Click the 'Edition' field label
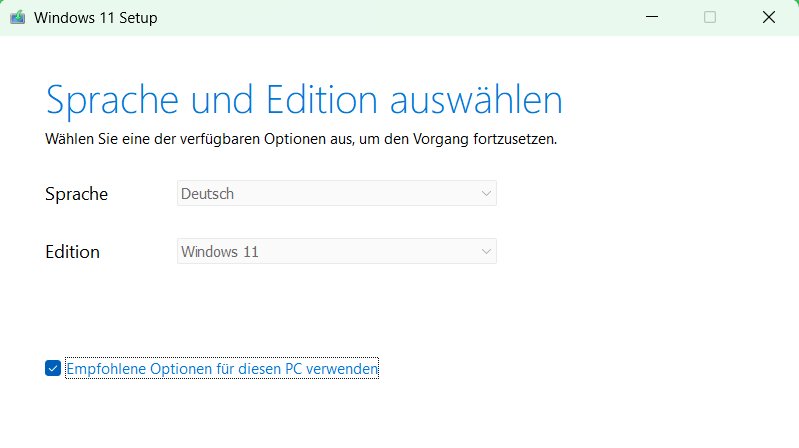Image resolution: width=799 pixels, height=448 pixels. click(x=72, y=252)
